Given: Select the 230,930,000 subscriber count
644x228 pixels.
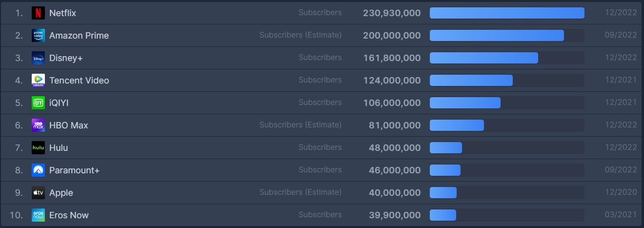Looking at the screenshot, I should coord(392,13).
